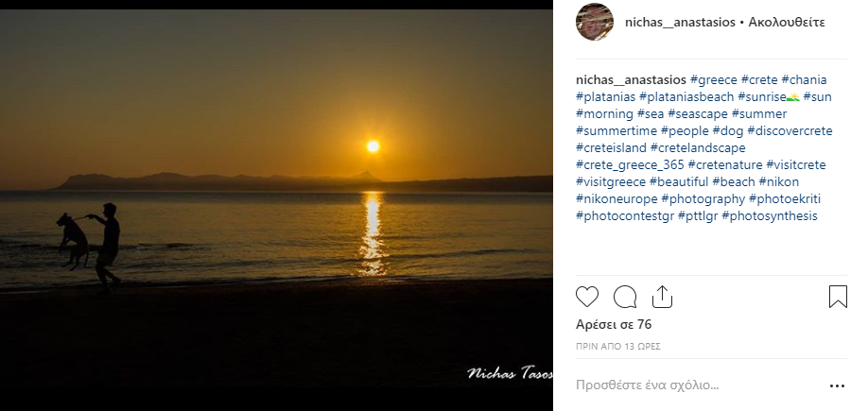The height and width of the screenshot is (411, 868).
Task: Share the post via share icon
Action: point(662,297)
